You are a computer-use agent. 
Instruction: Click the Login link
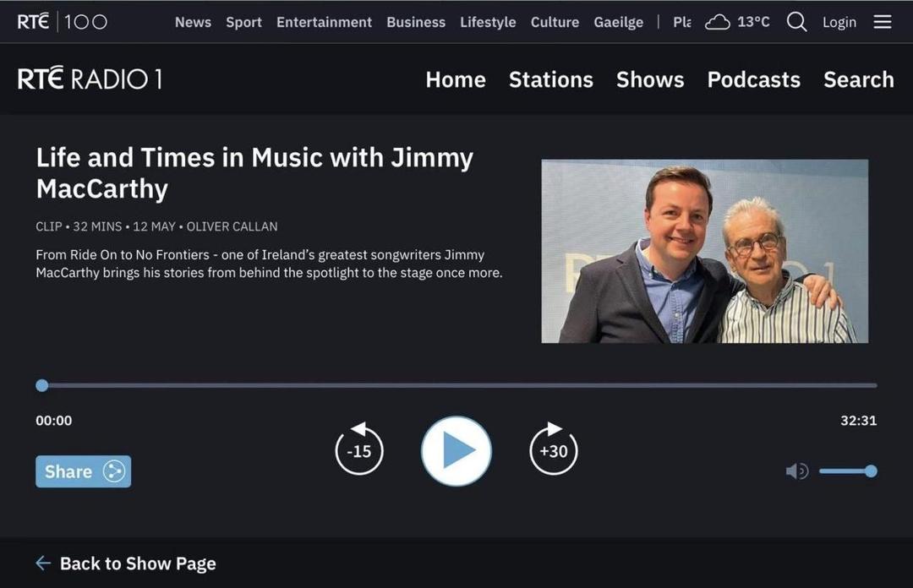(x=839, y=22)
